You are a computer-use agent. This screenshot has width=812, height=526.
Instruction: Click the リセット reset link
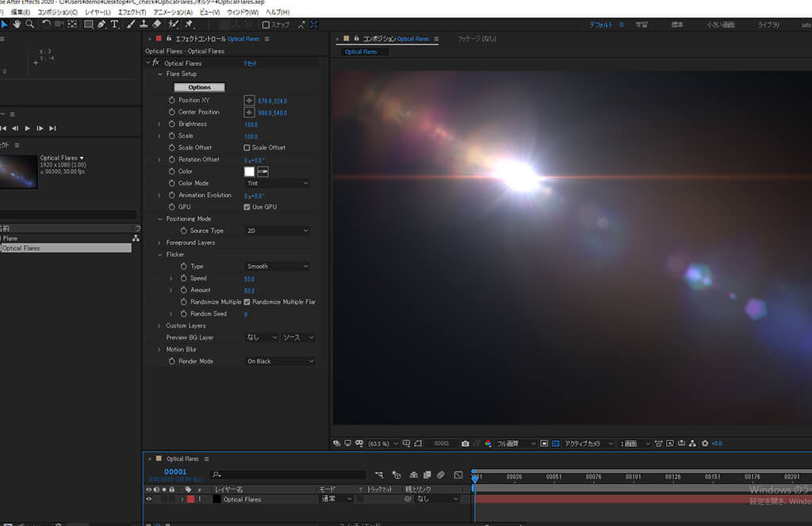(x=250, y=63)
